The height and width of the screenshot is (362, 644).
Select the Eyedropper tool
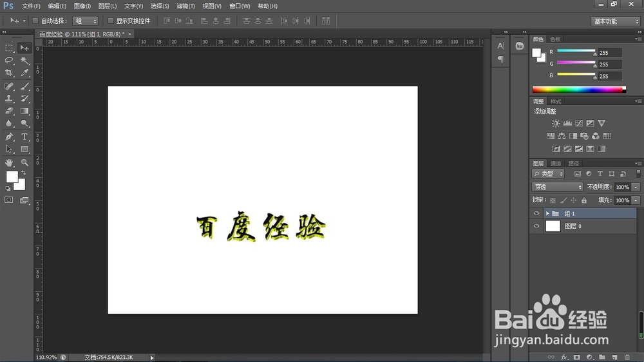[24, 73]
